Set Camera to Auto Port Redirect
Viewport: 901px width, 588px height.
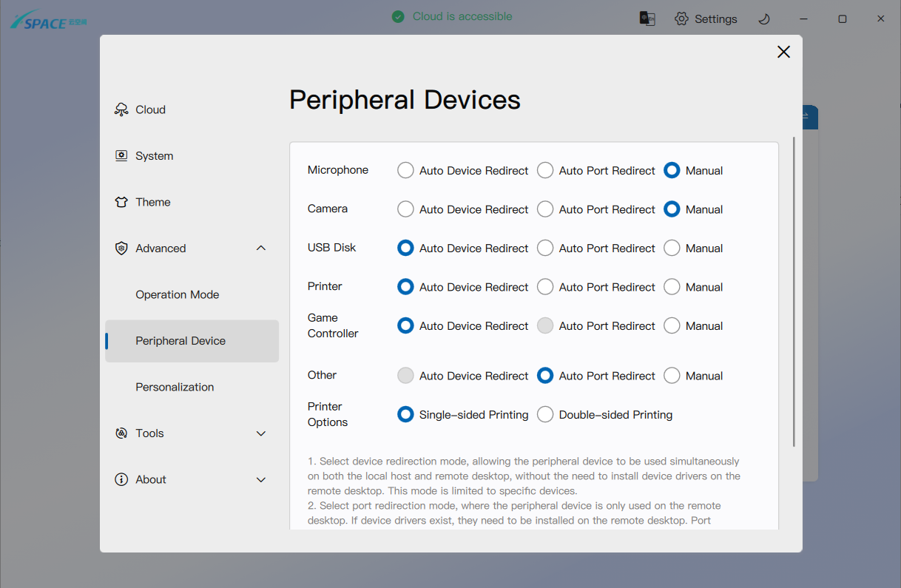(545, 209)
